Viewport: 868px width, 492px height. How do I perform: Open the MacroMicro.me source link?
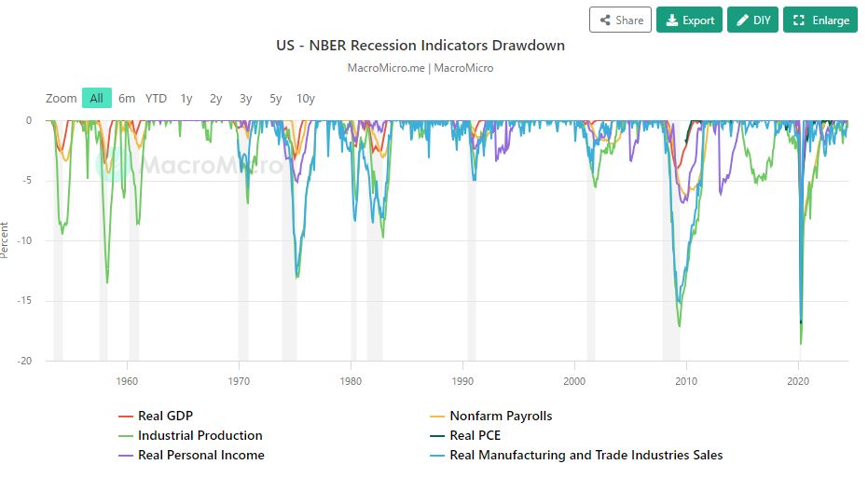[x=385, y=68]
